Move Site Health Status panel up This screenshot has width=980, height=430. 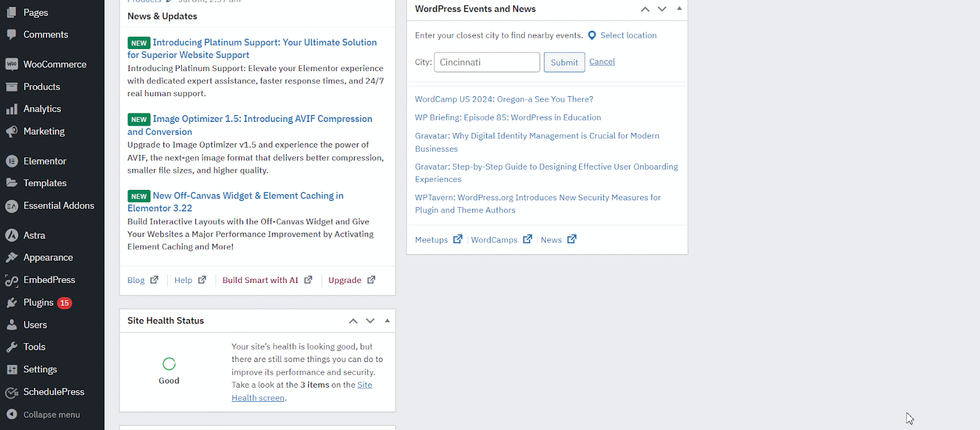point(353,321)
